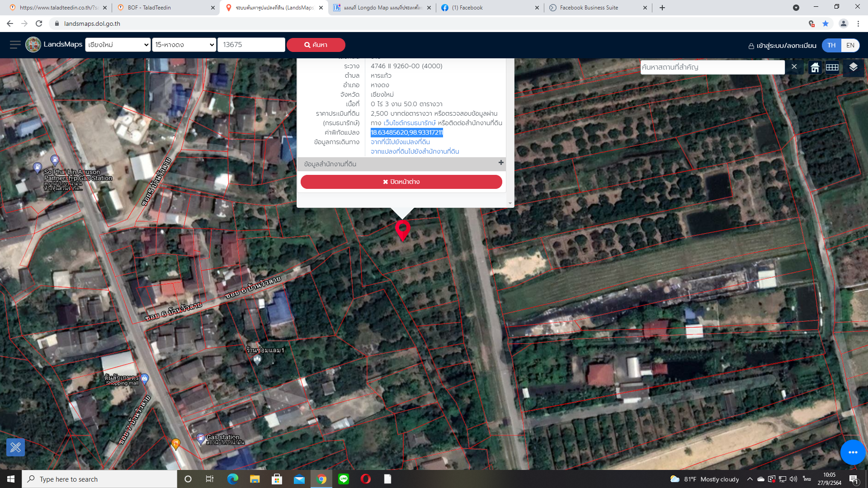Bookmark this page with the star
The height and width of the screenshot is (488, 868).
point(826,23)
